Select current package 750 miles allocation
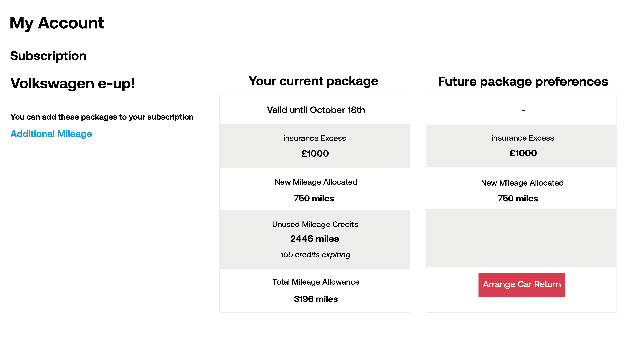644x347 pixels. (314, 198)
